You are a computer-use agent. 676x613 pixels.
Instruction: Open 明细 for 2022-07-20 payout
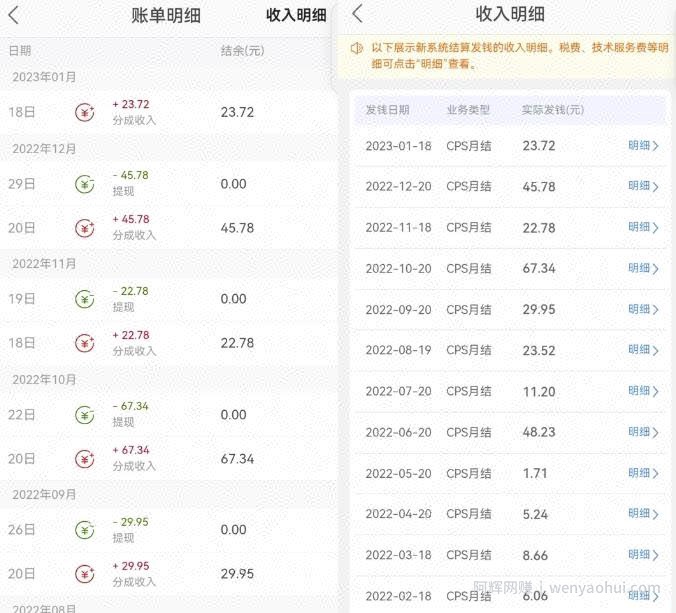(x=643, y=391)
